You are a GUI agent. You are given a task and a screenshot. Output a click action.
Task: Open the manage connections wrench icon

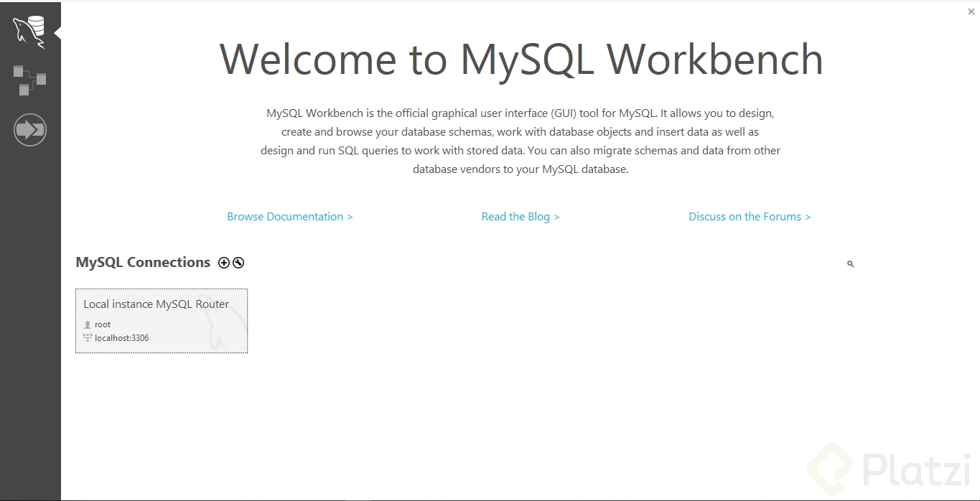238,263
